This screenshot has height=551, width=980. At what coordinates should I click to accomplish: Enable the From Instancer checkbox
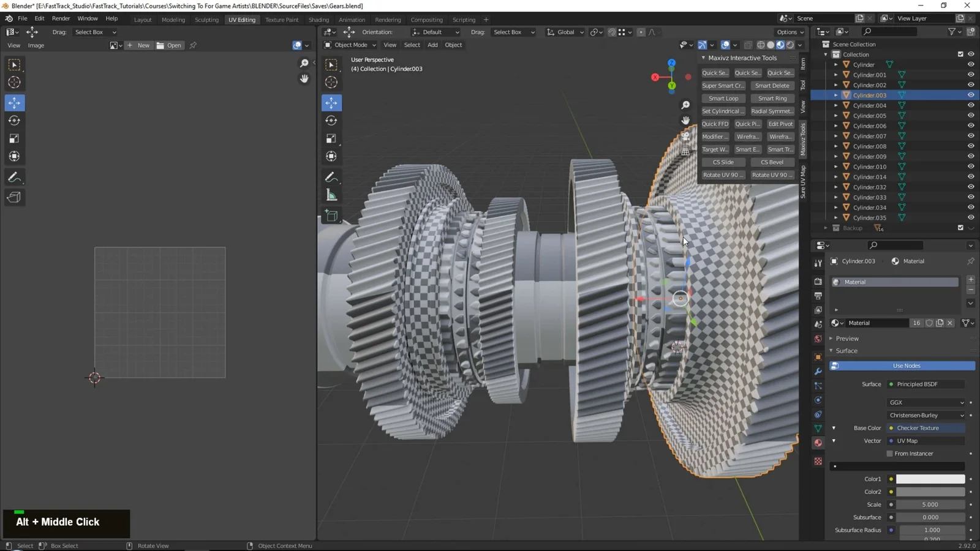(891, 454)
